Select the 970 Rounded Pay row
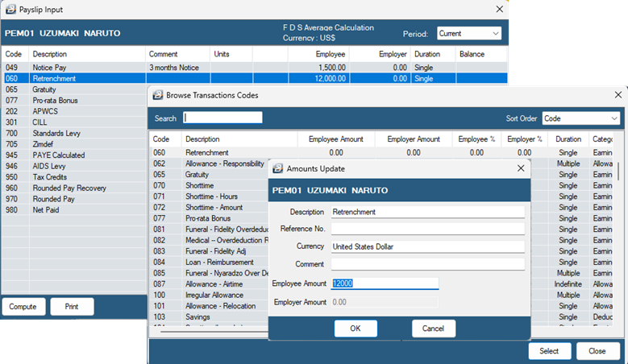Viewport: 628px width, 364px height. [x=75, y=199]
